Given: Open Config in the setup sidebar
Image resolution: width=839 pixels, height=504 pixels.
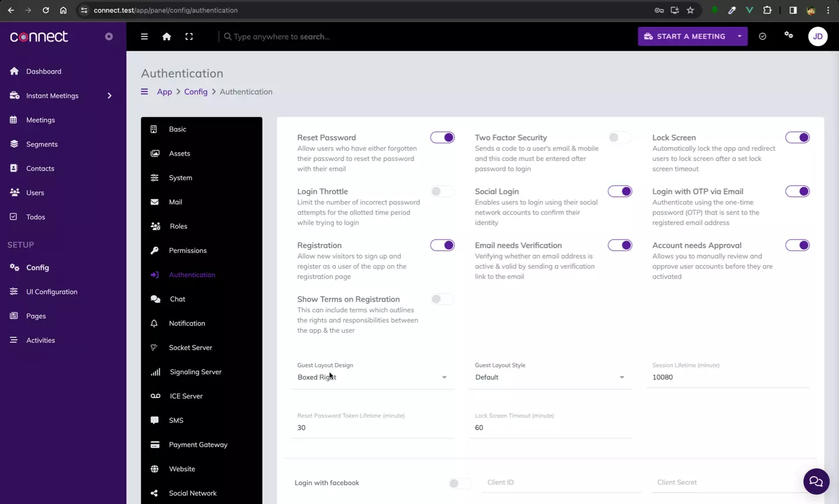Looking at the screenshot, I should point(63,267).
